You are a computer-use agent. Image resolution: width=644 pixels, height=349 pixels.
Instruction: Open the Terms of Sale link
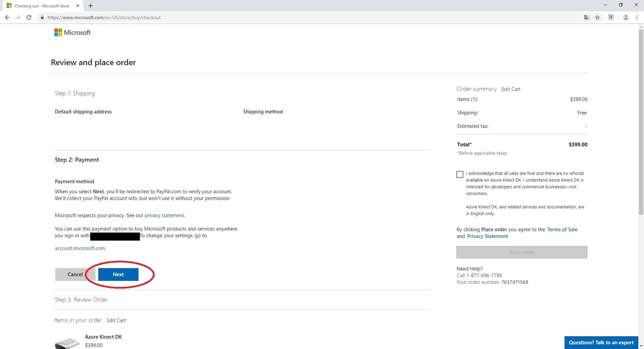pos(562,229)
